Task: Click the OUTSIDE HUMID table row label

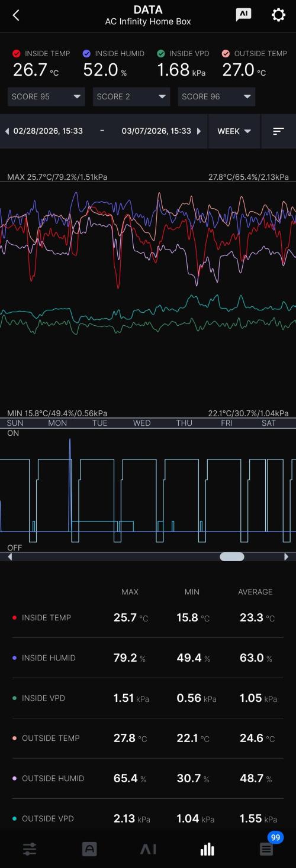Action: click(53, 778)
